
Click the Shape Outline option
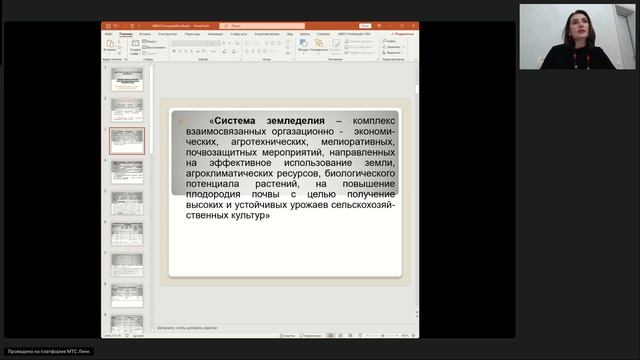point(360,47)
